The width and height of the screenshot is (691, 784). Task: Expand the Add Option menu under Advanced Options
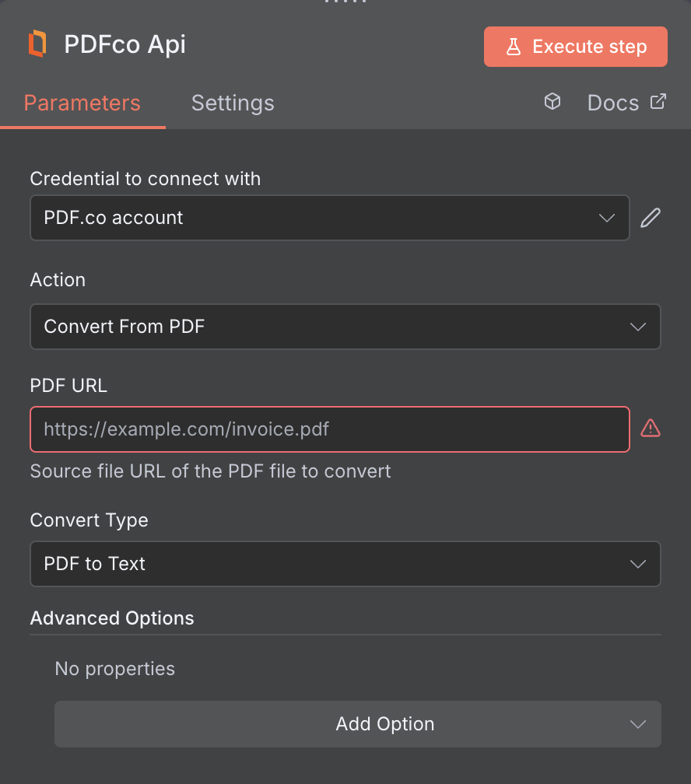point(358,723)
